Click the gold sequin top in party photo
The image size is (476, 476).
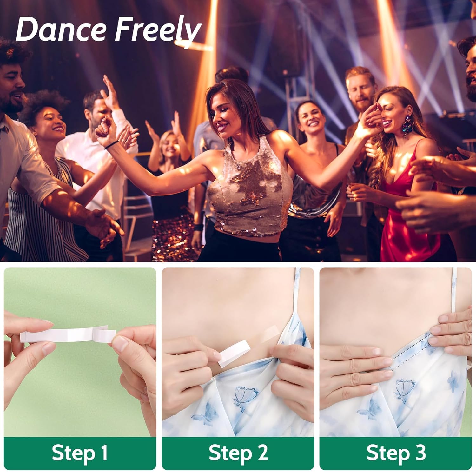click(x=251, y=187)
